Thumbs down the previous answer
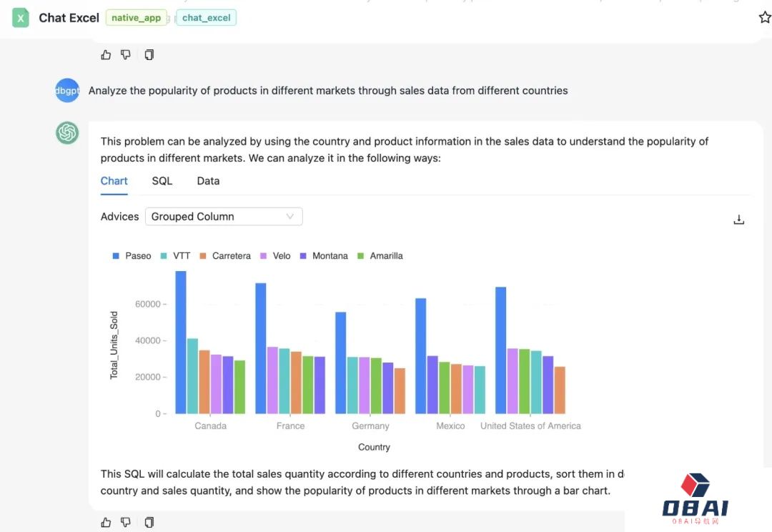 click(x=126, y=54)
